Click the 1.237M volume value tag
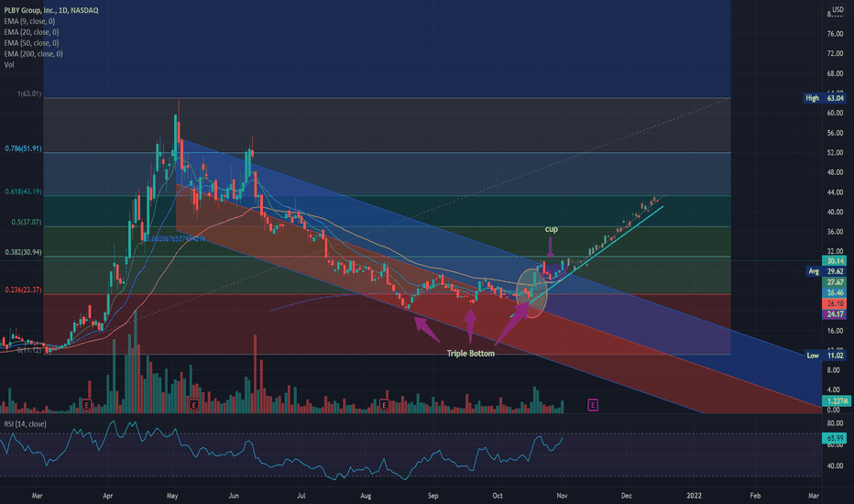The height and width of the screenshot is (504, 854). click(836, 401)
